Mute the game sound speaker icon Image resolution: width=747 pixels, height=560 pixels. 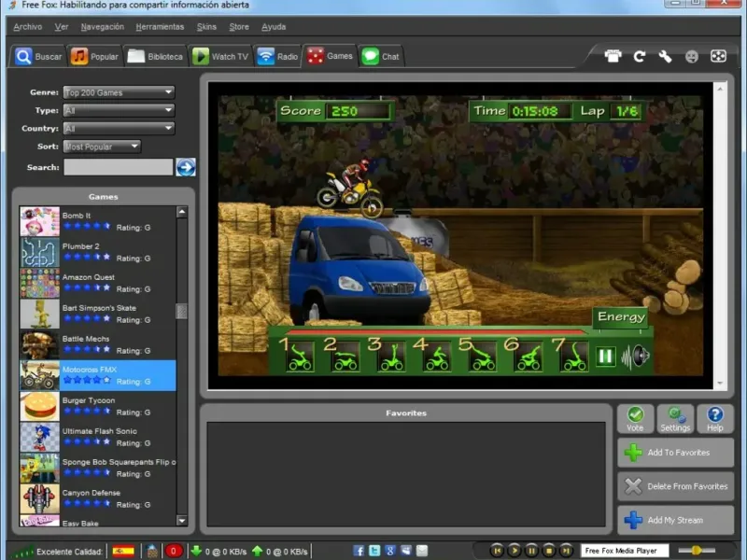click(x=639, y=356)
